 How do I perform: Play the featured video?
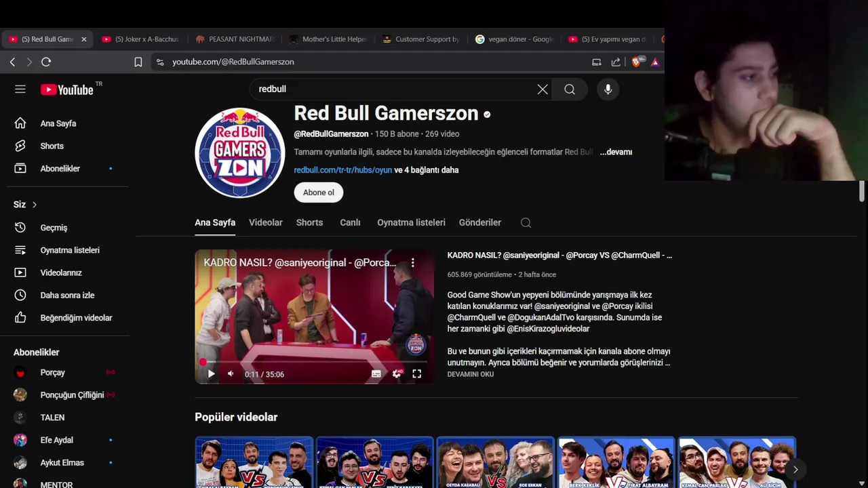pos(211,373)
